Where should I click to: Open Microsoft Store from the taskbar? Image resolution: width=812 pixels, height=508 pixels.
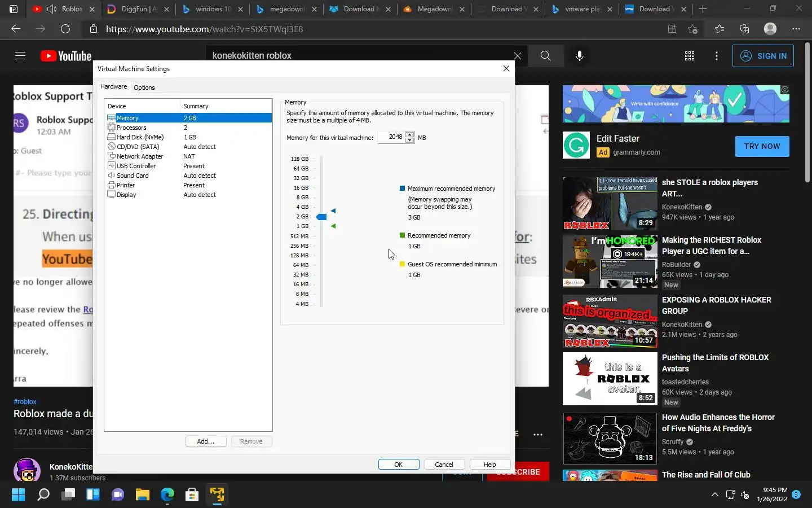(192, 495)
